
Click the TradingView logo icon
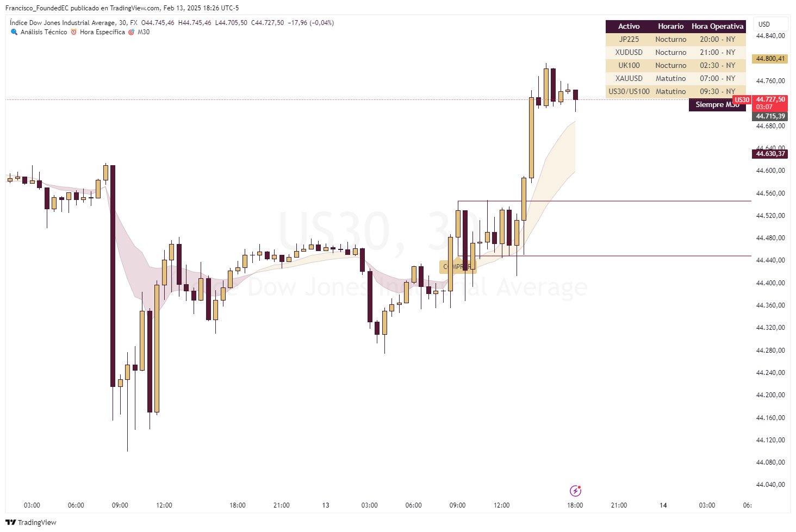tap(10, 522)
